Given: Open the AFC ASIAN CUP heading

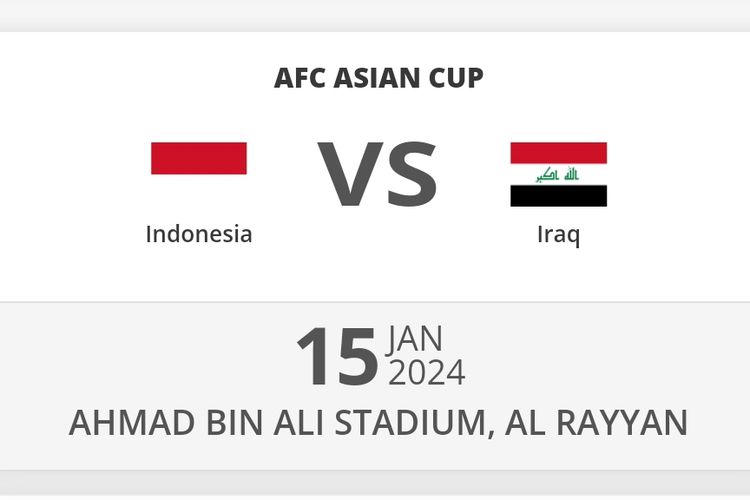Looking at the screenshot, I should (x=378, y=78).
